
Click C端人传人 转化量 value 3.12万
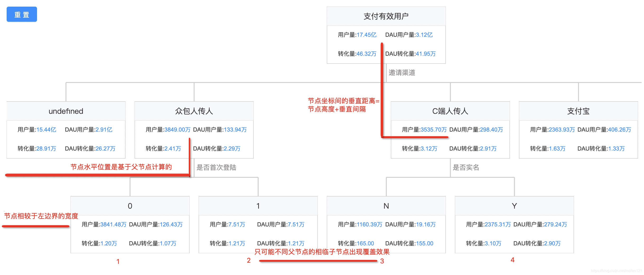coord(429,149)
